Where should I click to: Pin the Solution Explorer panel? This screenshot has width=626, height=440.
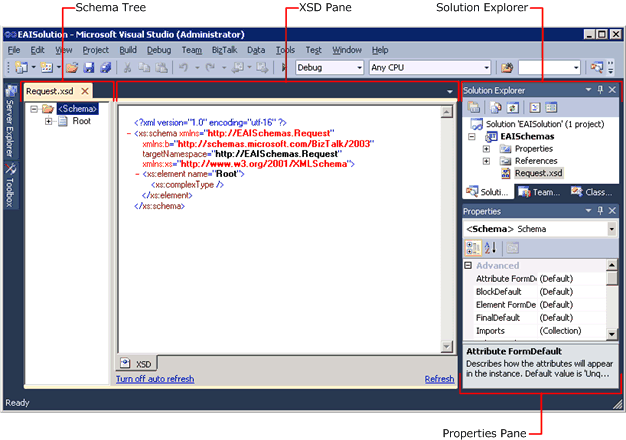point(600,90)
